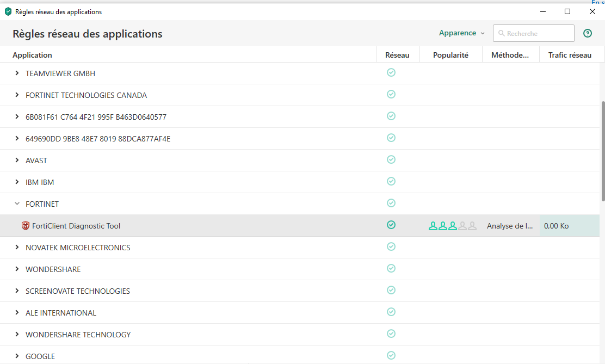Image resolution: width=605 pixels, height=364 pixels.
Task: Expand the TEAMVIEWER GMBH group
Action: tap(17, 73)
